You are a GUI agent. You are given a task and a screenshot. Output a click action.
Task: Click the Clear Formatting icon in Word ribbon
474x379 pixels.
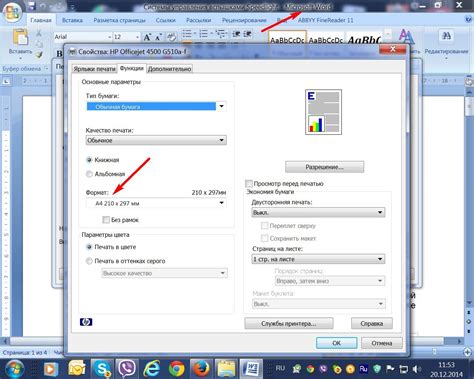[x=171, y=37]
